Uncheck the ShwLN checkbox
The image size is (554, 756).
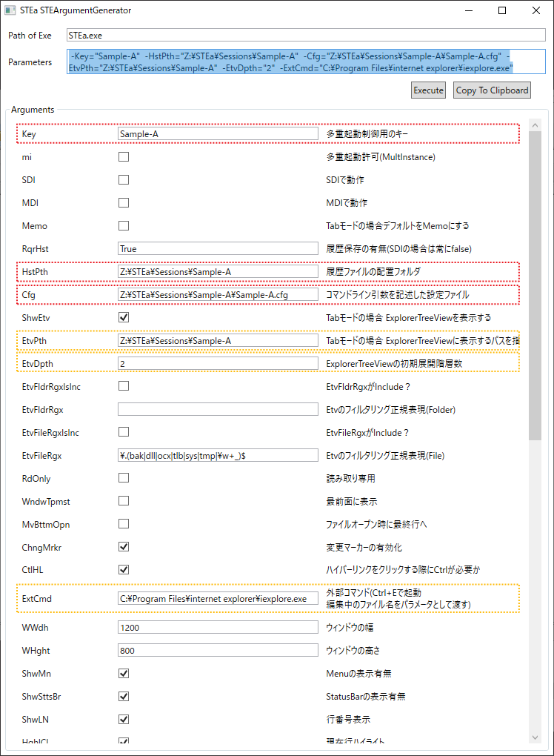(x=124, y=720)
